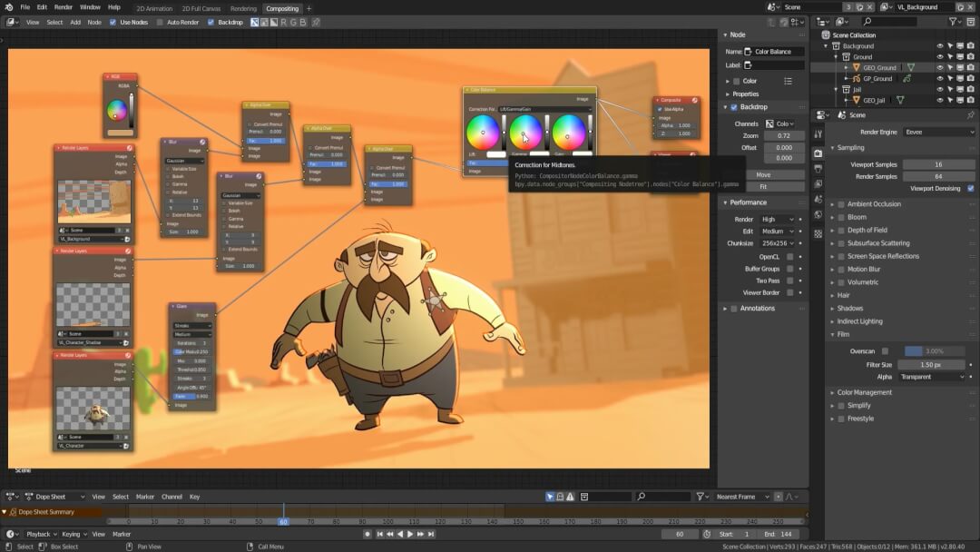Open the node editor type dropdown

pyautogui.click(x=12, y=22)
